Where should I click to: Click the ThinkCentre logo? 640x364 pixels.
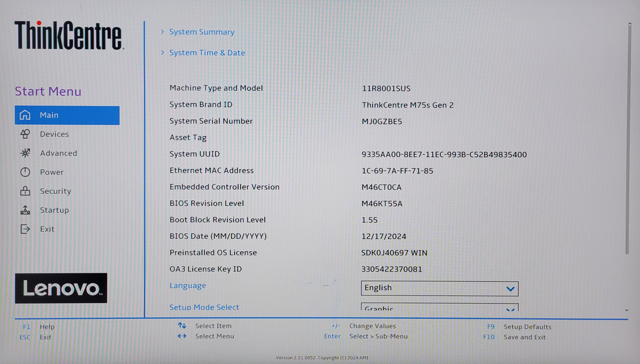pyautogui.click(x=69, y=35)
